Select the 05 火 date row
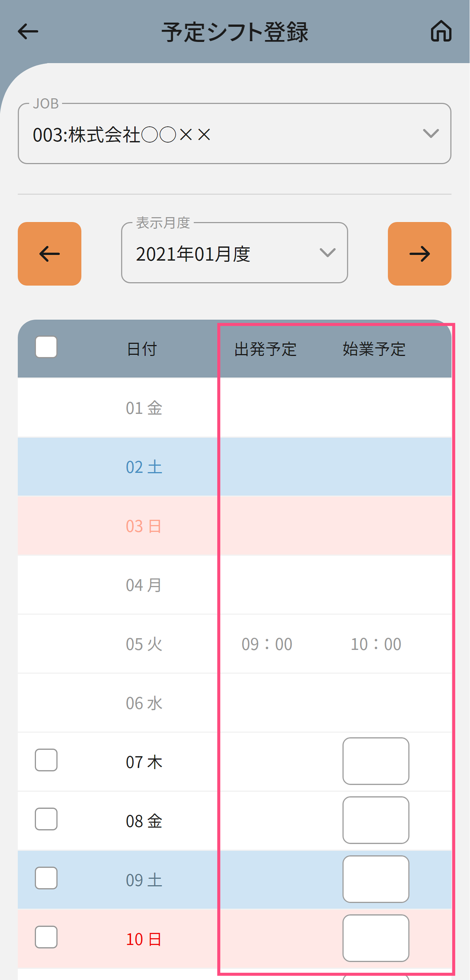The width and height of the screenshot is (470, 980). coord(144,644)
